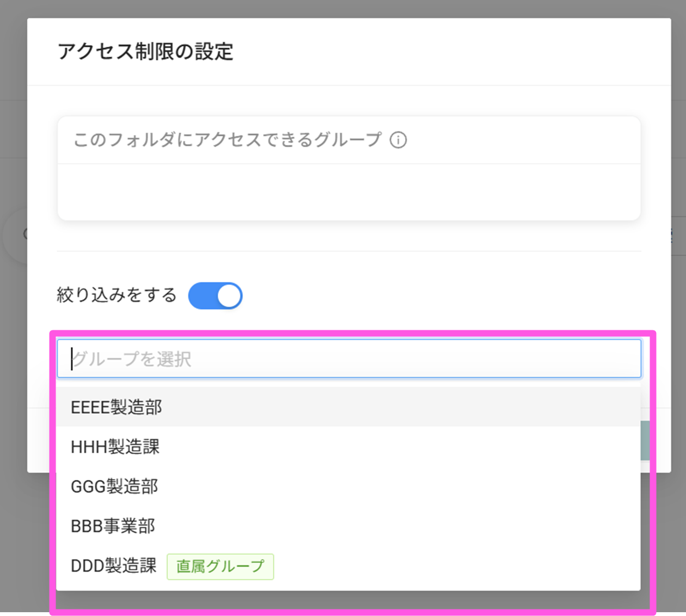This screenshot has width=686, height=616.
Task: Click the dimmed area below the group dropdown list
Action: click(348, 601)
